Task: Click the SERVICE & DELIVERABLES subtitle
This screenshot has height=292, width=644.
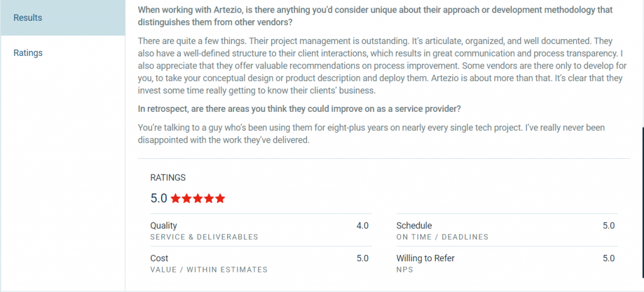Action: [204, 237]
